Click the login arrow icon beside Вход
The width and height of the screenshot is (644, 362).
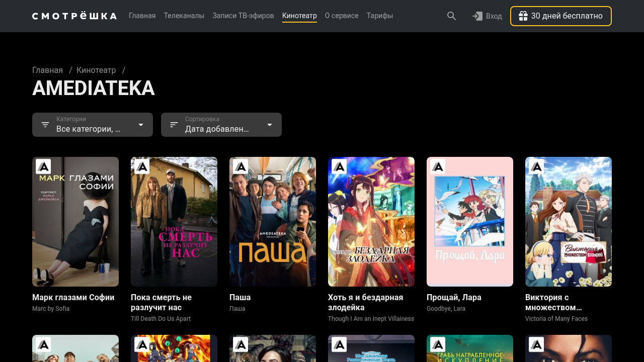(477, 16)
